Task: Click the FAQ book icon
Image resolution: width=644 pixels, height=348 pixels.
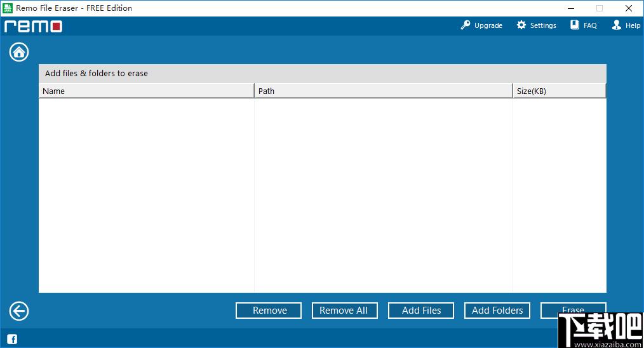Action: tap(575, 25)
